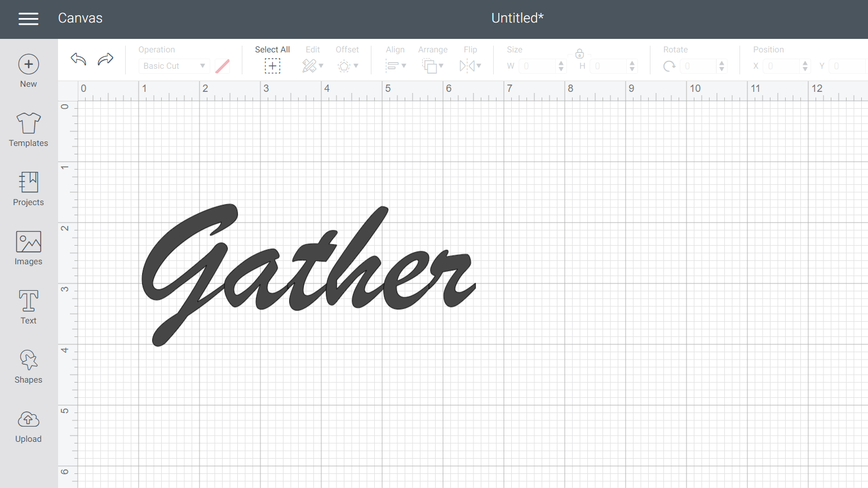Click the Canvas menu label
This screenshot has width=868, height=488.
click(80, 18)
